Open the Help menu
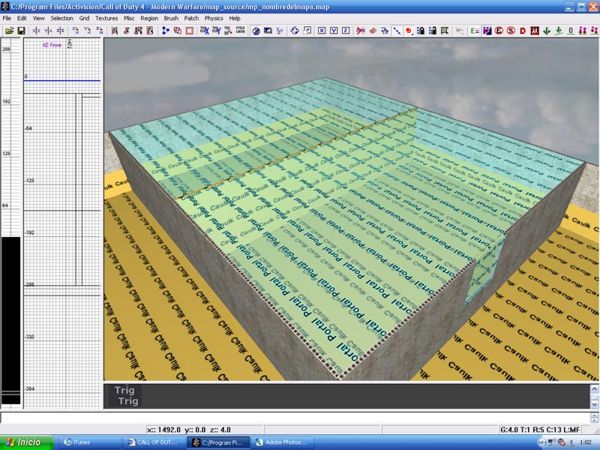This screenshot has width=600, height=450. point(235,18)
